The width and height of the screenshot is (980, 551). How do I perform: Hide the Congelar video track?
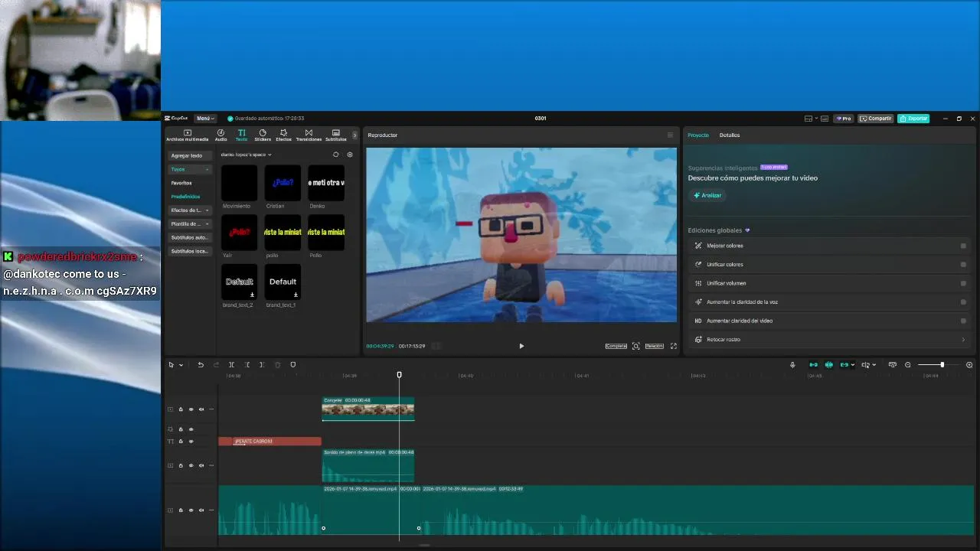pos(191,409)
